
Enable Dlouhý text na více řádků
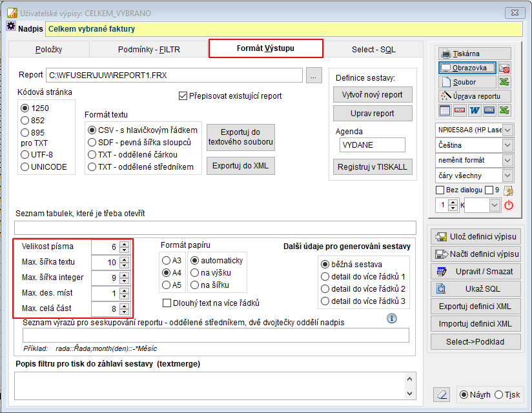coord(167,303)
